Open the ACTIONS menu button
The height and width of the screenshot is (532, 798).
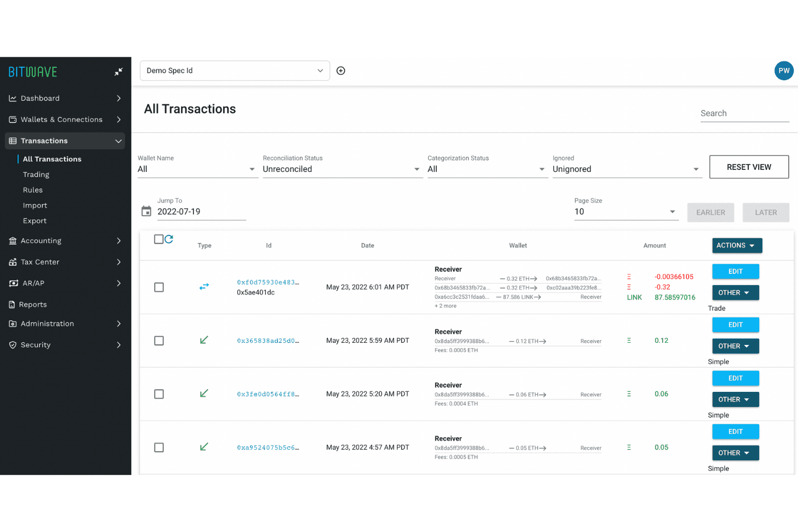[737, 245]
